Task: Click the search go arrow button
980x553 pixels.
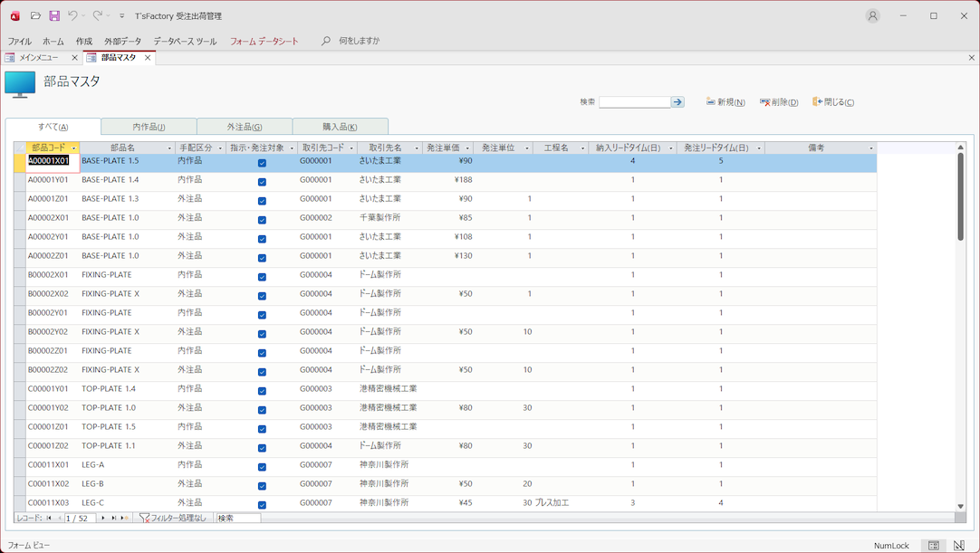Action: click(677, 102)
